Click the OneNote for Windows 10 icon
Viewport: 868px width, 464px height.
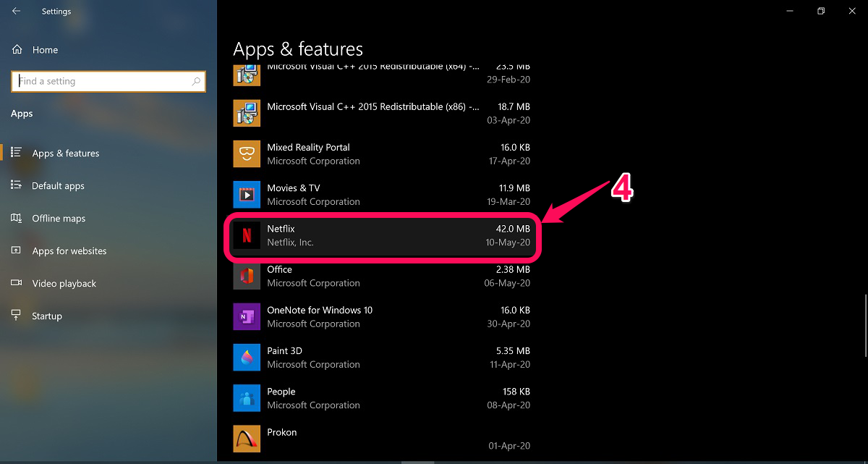[247, 316]
